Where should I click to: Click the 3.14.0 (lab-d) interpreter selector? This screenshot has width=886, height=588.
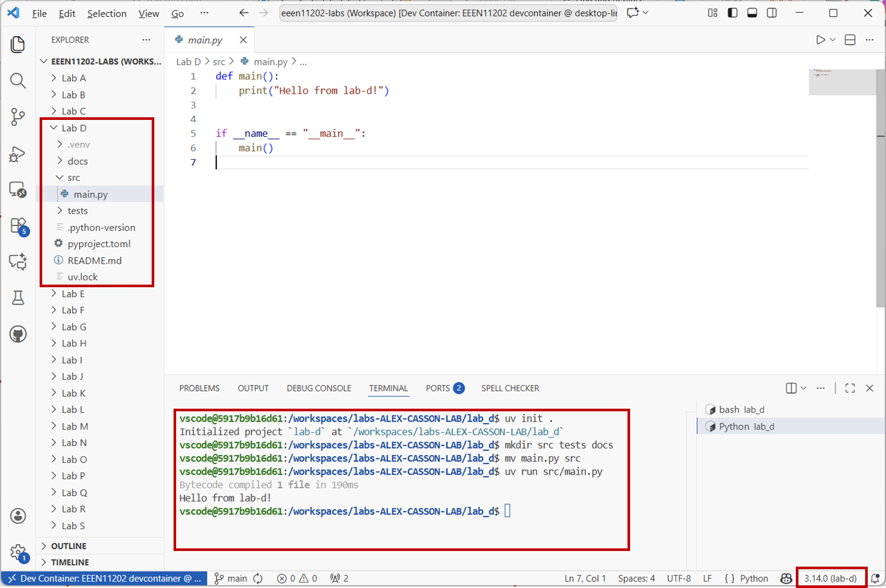[x=830, y=579]
